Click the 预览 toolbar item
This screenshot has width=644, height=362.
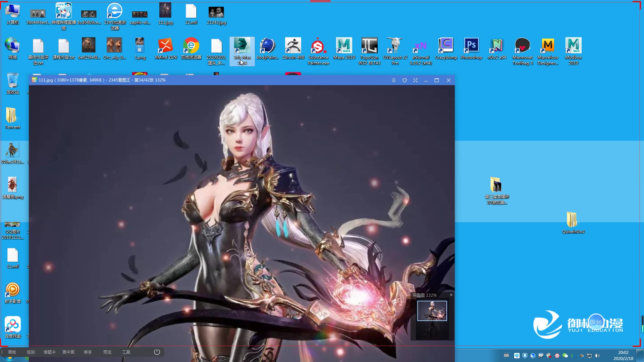coord(107,352)
